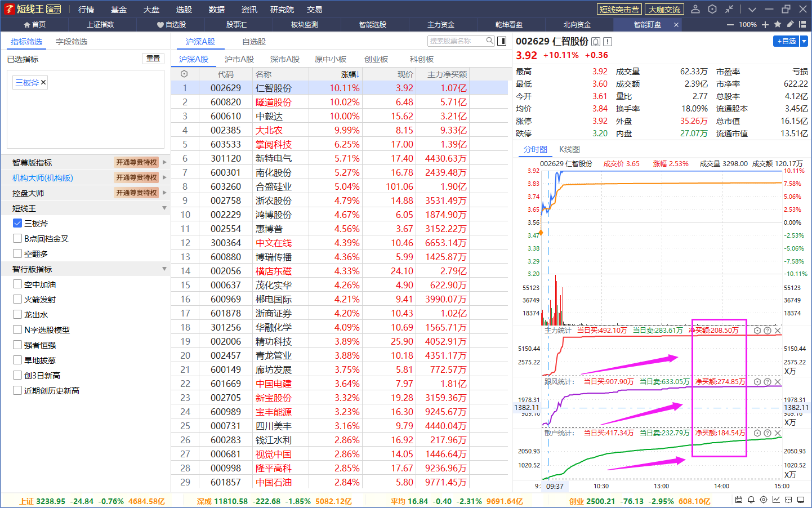Open the 大咖交流 button
The width and height of the screenshot is (812, 508).
[664, 9]
